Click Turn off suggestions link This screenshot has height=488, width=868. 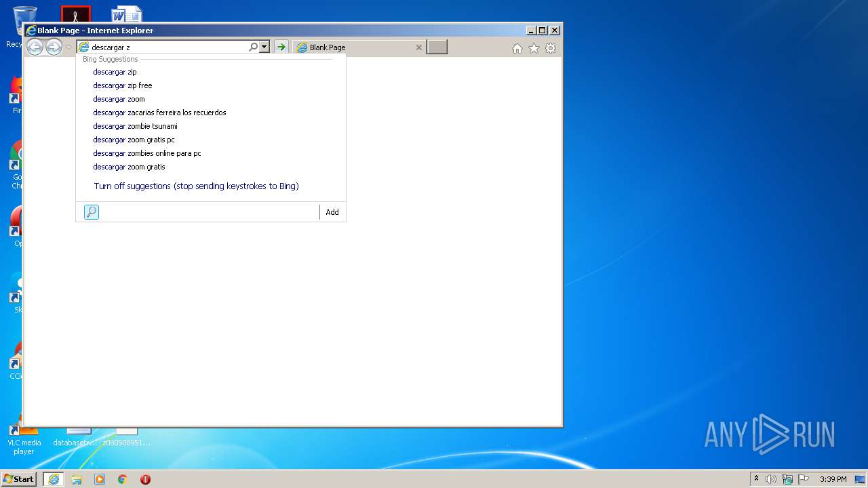(x=196, y=186)
